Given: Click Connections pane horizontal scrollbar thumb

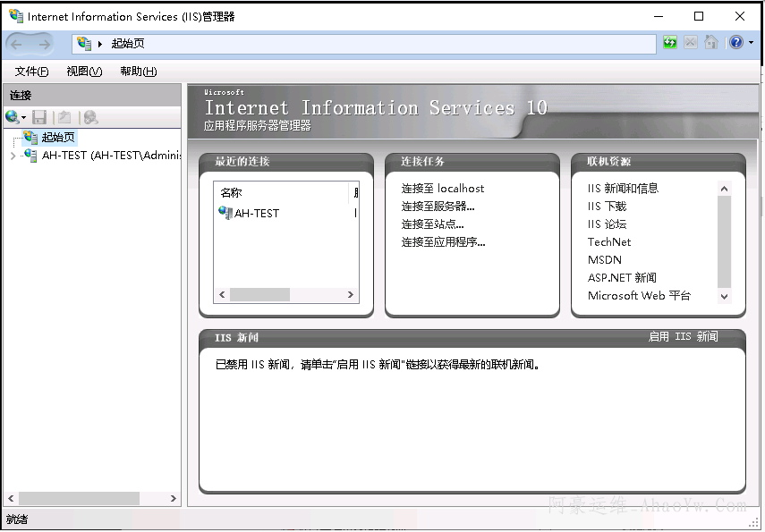Looking at the screenshot, I should click(x=79, y=498).
